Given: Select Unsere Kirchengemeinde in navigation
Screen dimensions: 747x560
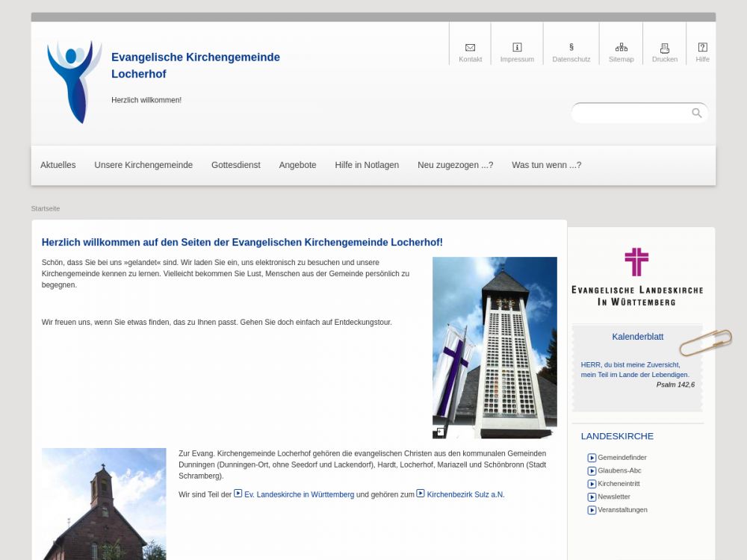Looking at the screenshot, I should (143, 165).
